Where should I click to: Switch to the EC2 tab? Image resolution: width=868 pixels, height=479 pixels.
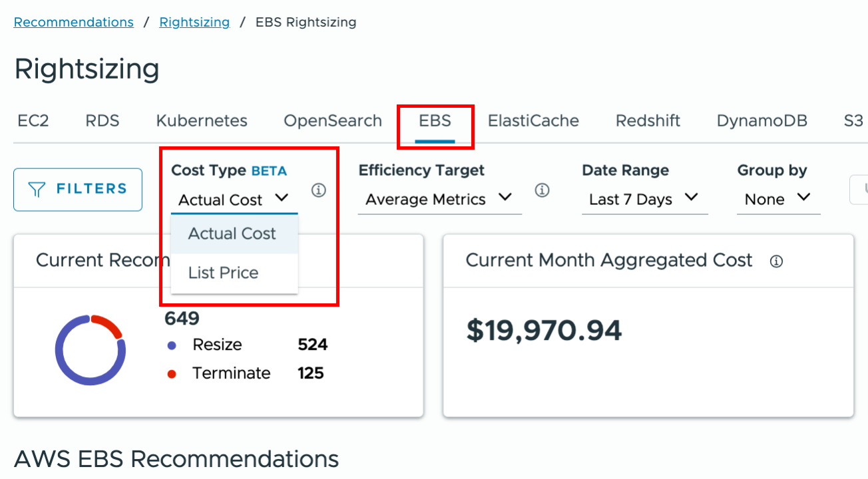33,120
